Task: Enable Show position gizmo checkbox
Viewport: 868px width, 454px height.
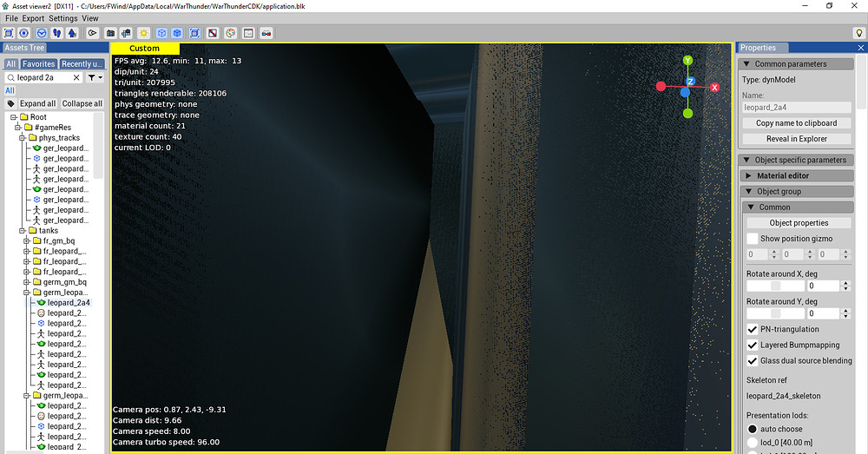Action: [753, 239]
